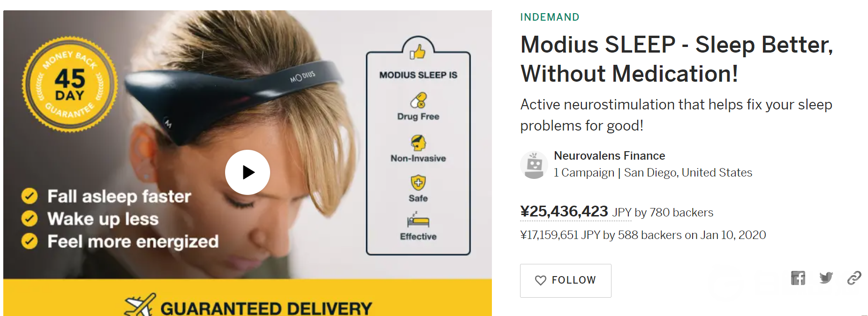
Task: Click the ¥25,436,423 raised amount
Action: (564, 211)
